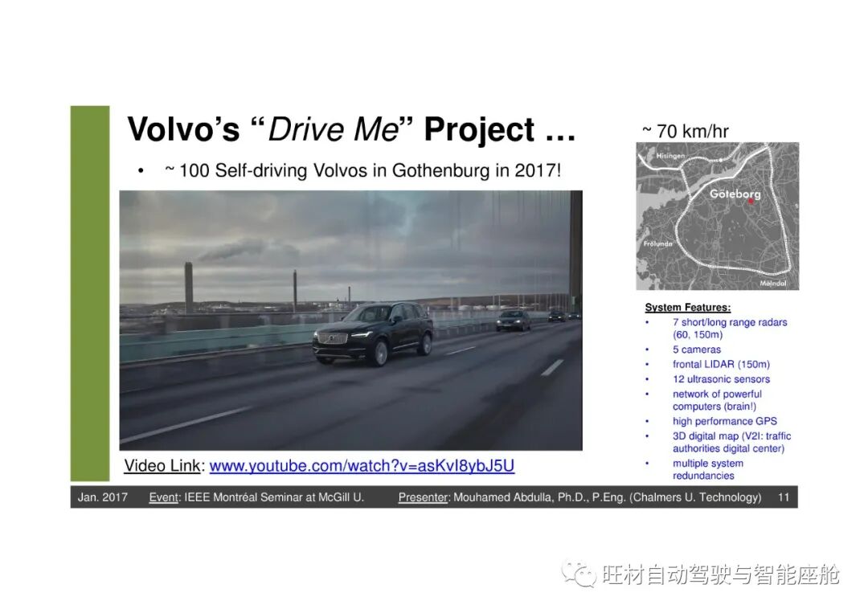Select "multiple system redundancies" bullet
Viewport: 868px width, 613px height.
707,469
